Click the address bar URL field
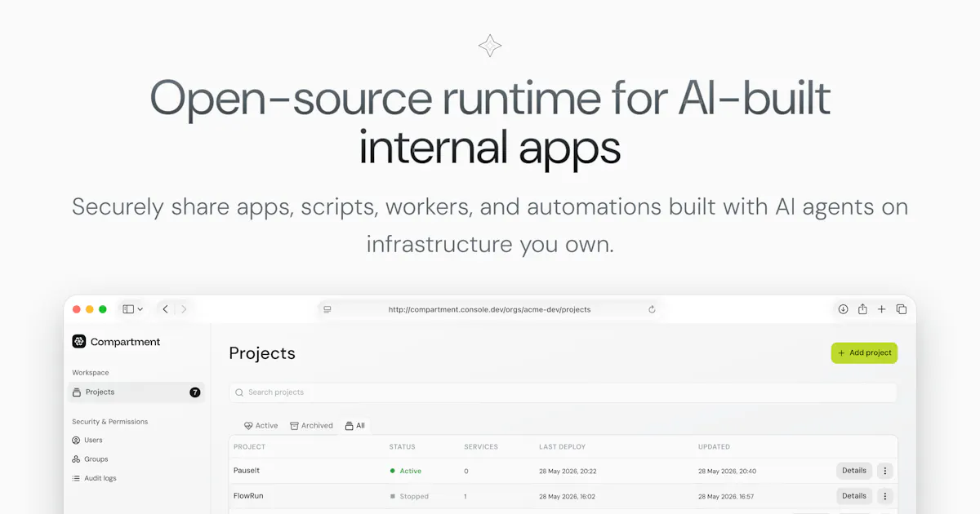Screen dimensions: 980x514 [x=489, y=309]
